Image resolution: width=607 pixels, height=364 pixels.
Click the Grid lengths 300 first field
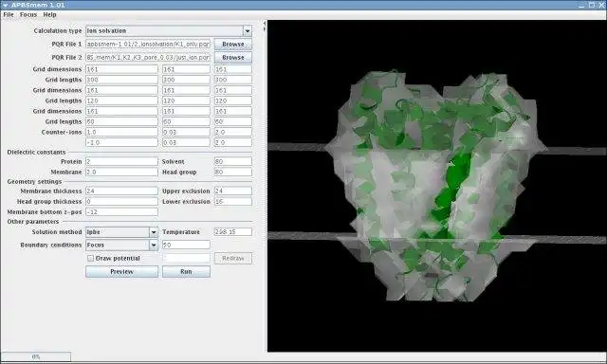pyautogui.click(x=121, y=80)
